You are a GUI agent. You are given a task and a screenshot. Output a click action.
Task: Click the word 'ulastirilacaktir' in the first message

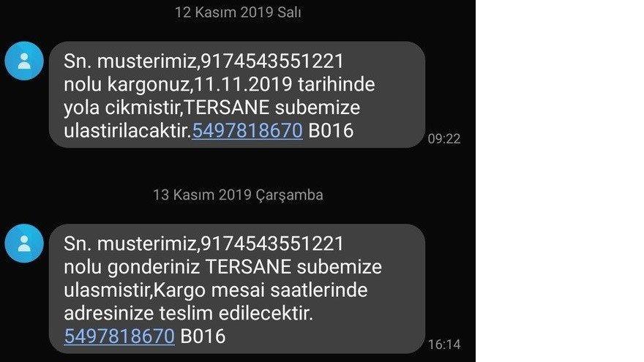point(126,130)
